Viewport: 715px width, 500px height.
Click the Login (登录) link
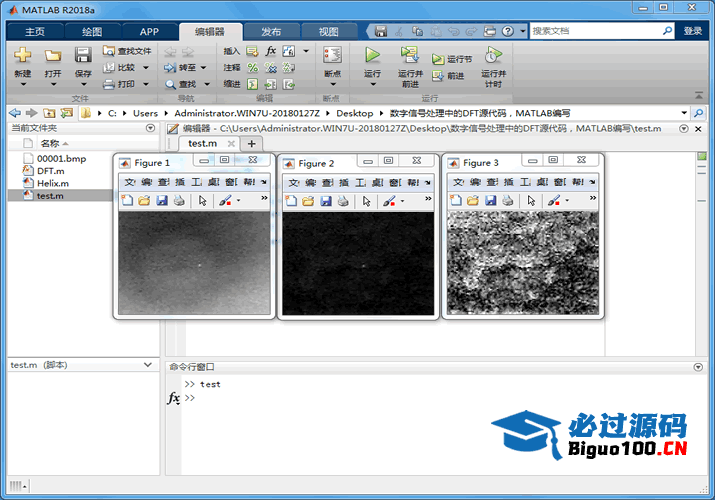(x=693, y=31)
